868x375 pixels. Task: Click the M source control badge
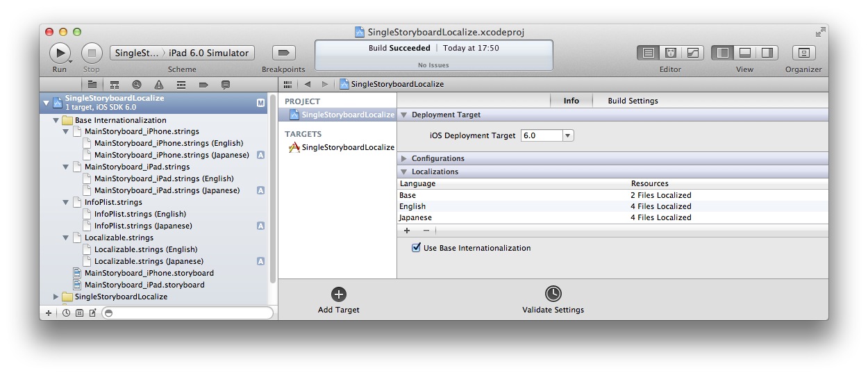pos(260,103)
